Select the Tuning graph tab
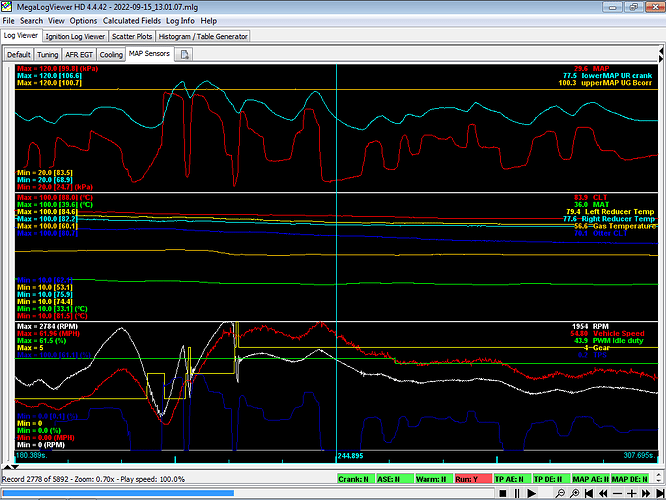666x500 pixels. pos(48,55)
